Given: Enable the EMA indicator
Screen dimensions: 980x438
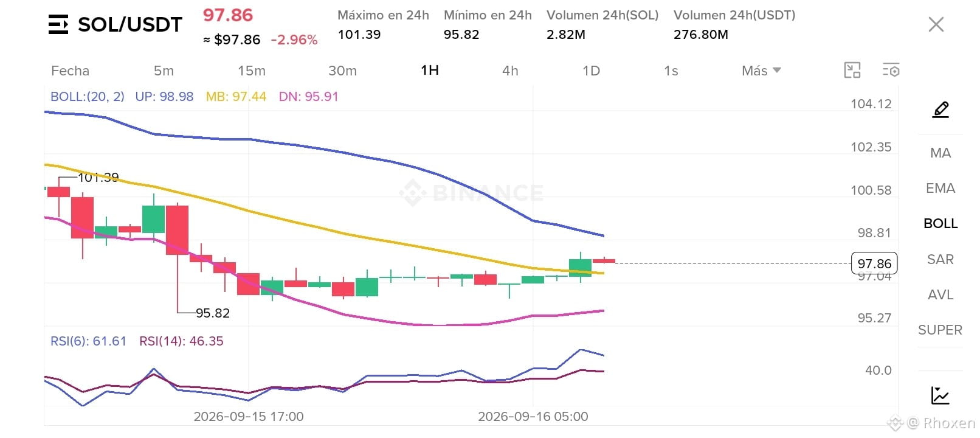Looking at the screenshot, I should tap(940, 188).
